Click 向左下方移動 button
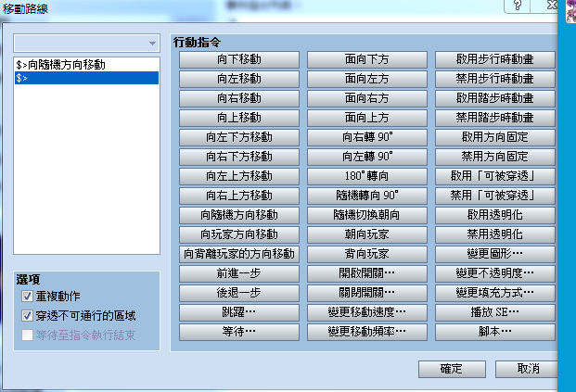Image resolution: width=576 pixels, height=392 pixels. [x=239, y=137]
